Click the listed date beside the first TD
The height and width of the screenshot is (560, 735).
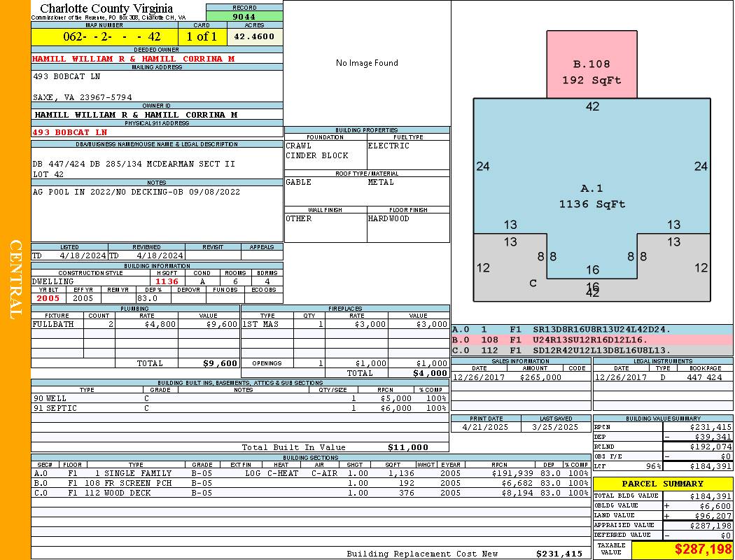click(x=83, y=255)
